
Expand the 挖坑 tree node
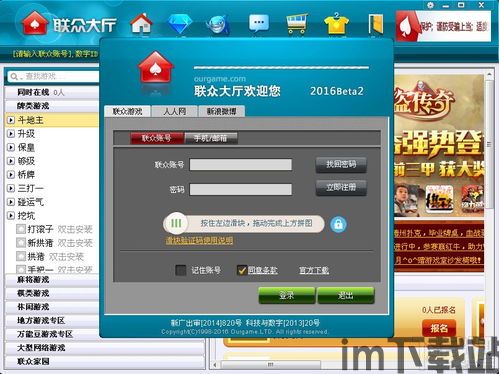11,216
